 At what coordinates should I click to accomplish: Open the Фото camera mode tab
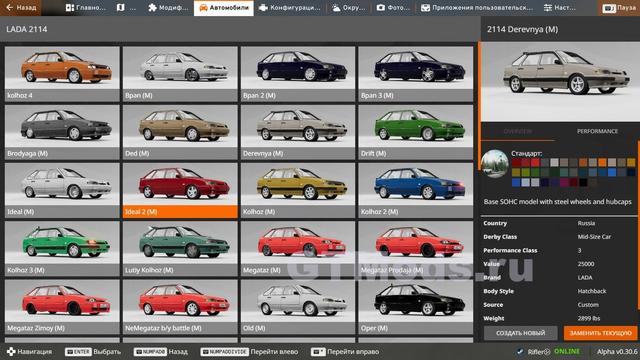(393, 8)
